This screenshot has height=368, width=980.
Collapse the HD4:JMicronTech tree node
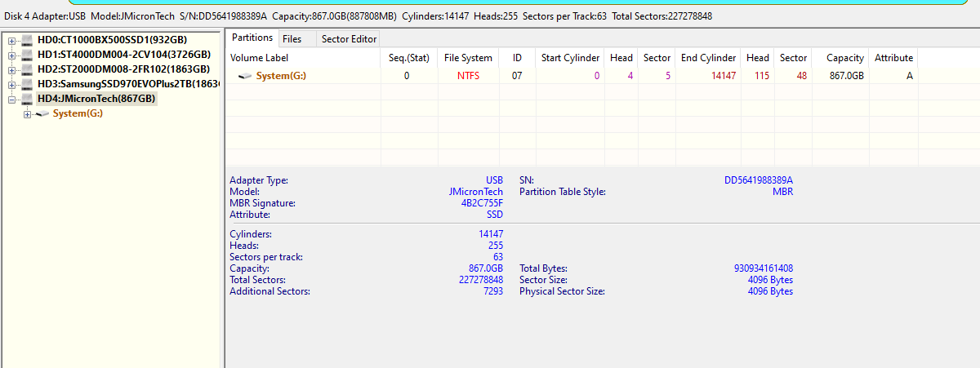pos(11,99)
